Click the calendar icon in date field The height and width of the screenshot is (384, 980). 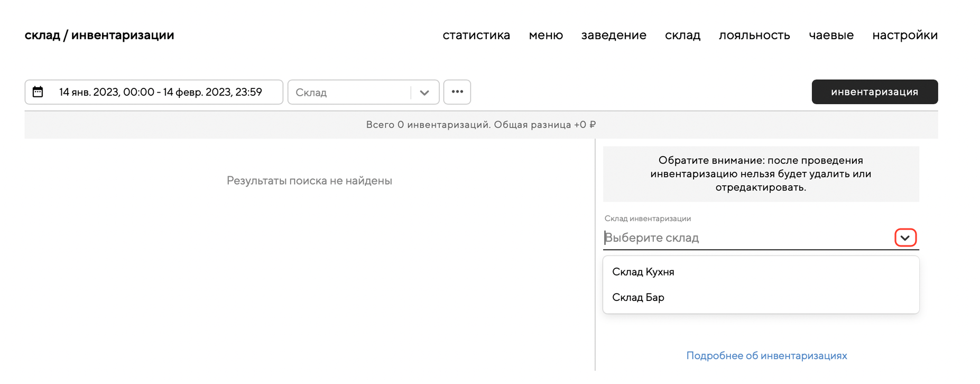38,92
